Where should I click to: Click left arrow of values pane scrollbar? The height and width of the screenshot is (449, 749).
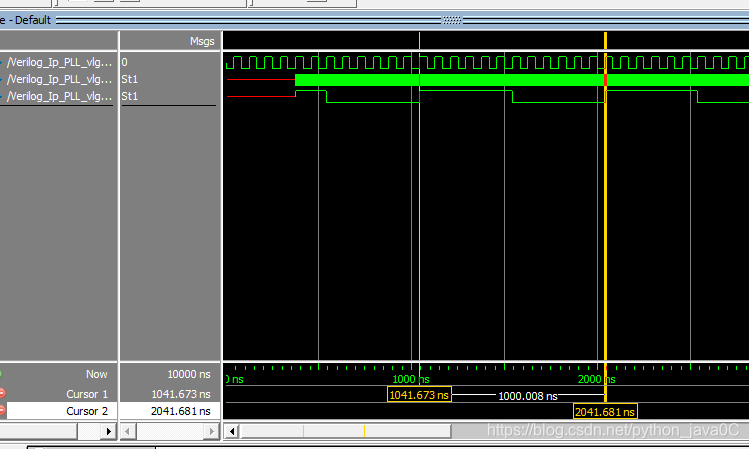(x=127, y=432)
